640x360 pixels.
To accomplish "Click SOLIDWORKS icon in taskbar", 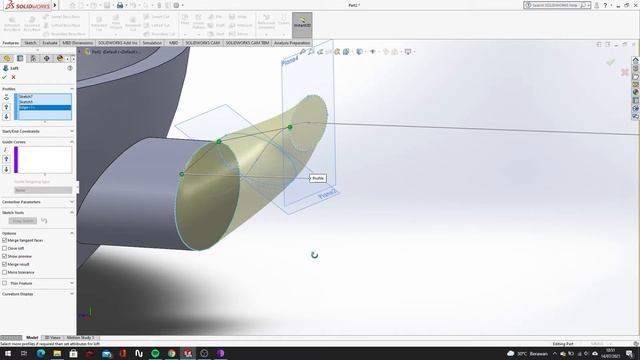I will (x=188, y=353).
